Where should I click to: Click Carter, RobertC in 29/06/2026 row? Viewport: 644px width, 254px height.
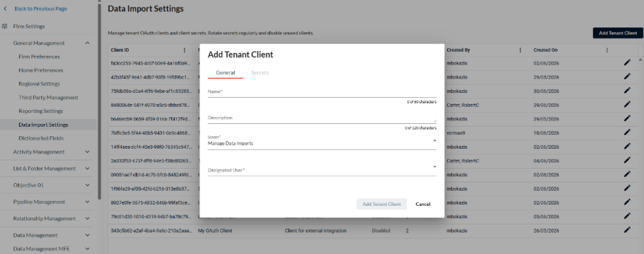(463, 105)
